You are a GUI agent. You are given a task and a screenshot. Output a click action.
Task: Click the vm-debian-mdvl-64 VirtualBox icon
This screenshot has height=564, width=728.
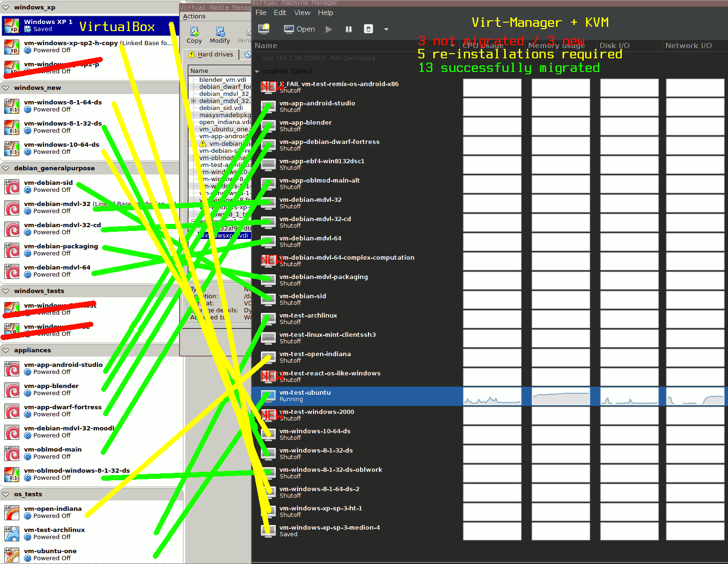point(12,271)
